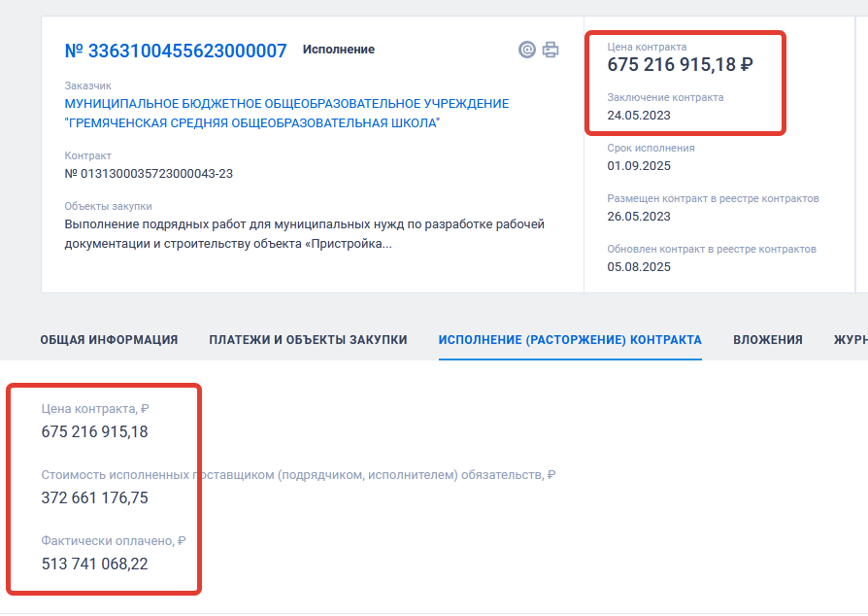Click contract number 0131300035723000043-23
The width and height of the screenshot is (868, 616).
149,174
